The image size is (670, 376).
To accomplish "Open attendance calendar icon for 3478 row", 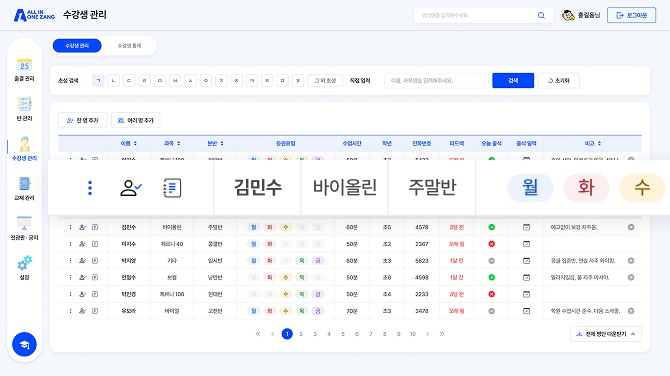I will pyautogui.click(x=526, y=311).
